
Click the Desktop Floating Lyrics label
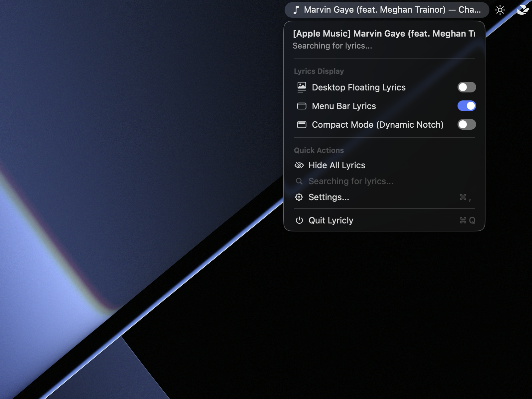359,87
